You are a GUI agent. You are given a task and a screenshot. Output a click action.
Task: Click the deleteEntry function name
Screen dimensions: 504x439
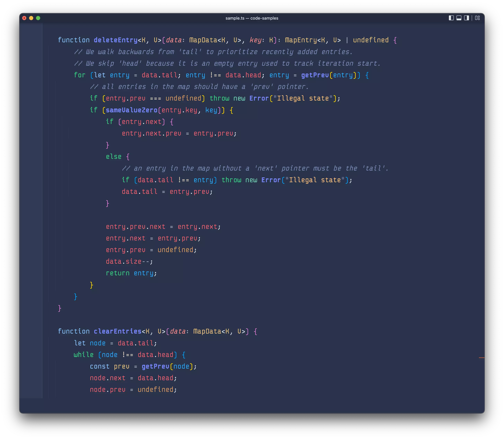pos(116,40)
